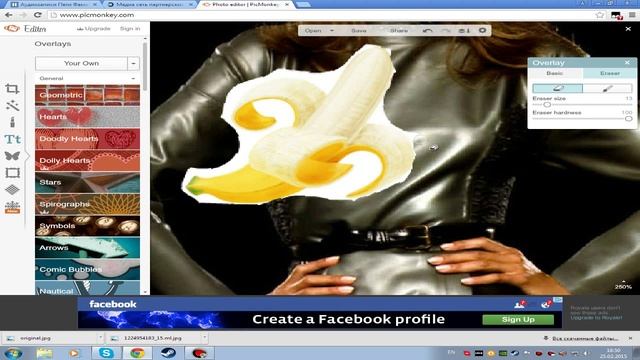Collapse the General section arrow
The height and width of the screenshot is (360, 640).
(133, 78)
